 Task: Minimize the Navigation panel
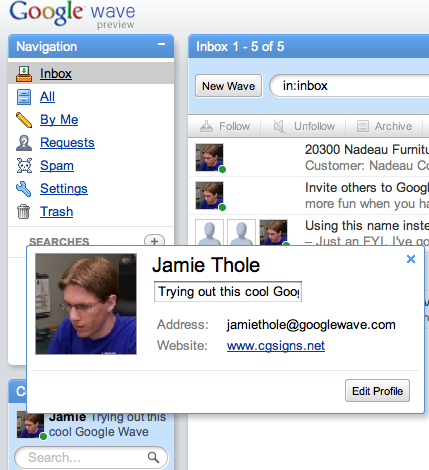(x=161, y=44)
